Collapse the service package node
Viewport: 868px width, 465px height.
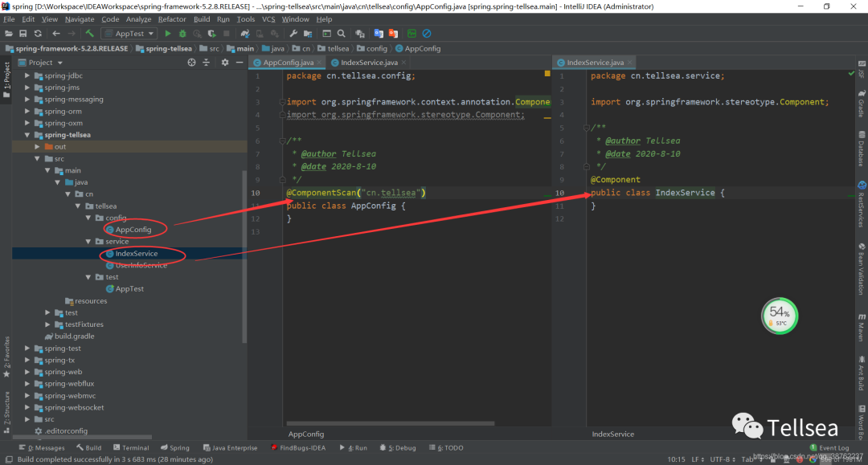click(x=88, y=242)
